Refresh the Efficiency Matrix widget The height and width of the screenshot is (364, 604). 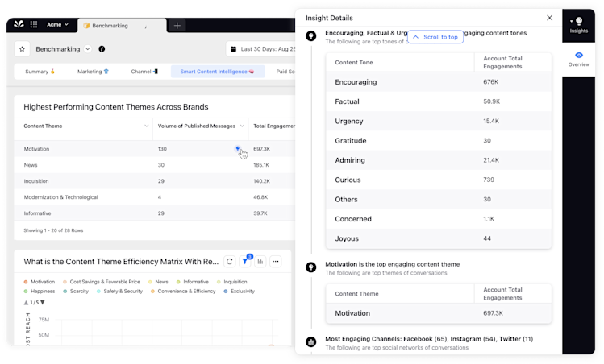coord(230,262)
